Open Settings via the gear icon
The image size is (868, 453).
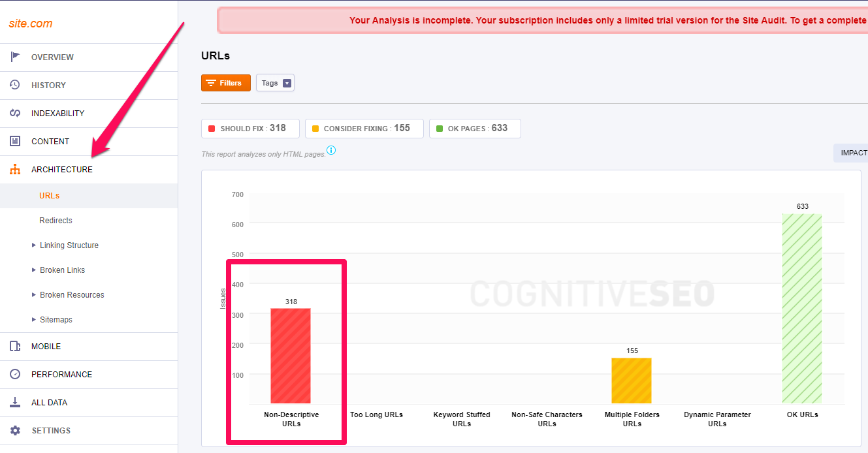click(15, 430)
